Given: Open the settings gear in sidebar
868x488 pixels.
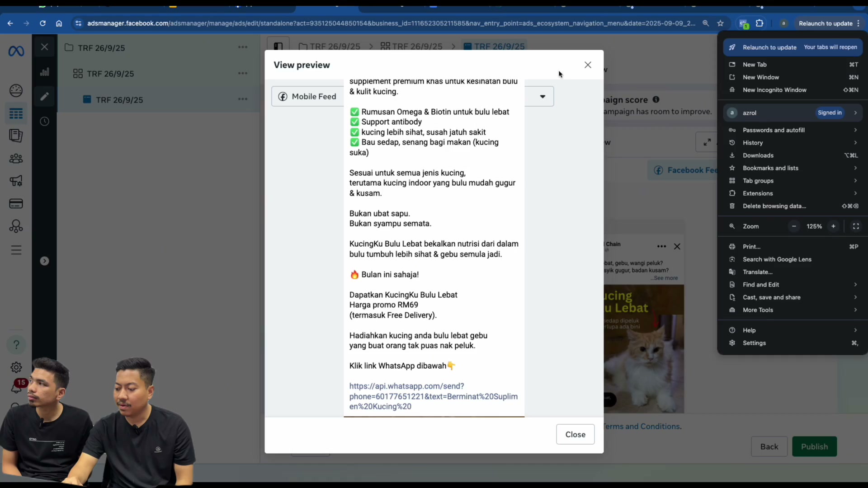Looking at the screenshot, I should coord(16,367).
